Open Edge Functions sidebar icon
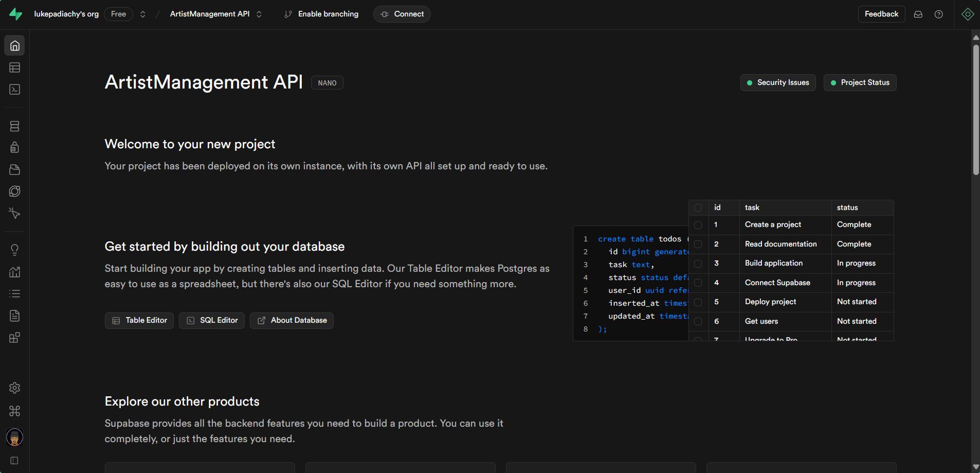The image size is (980, 473). 15,191
